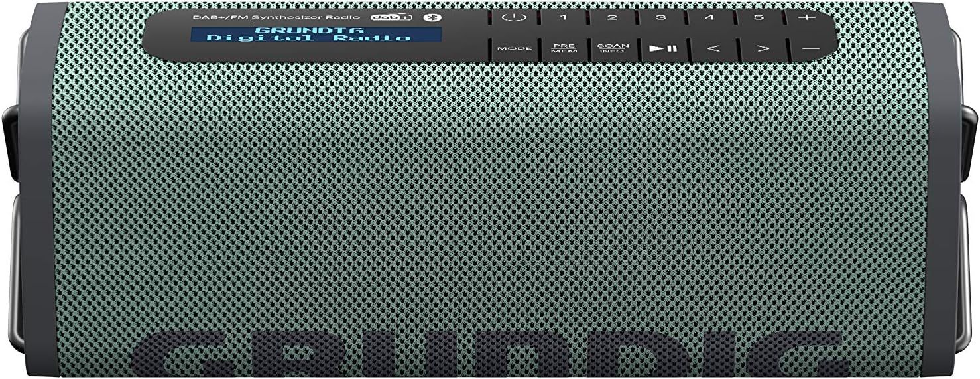Click the 'Digital Radio' display text
This screenshot has width=980, height=379.
click(308, 38)
